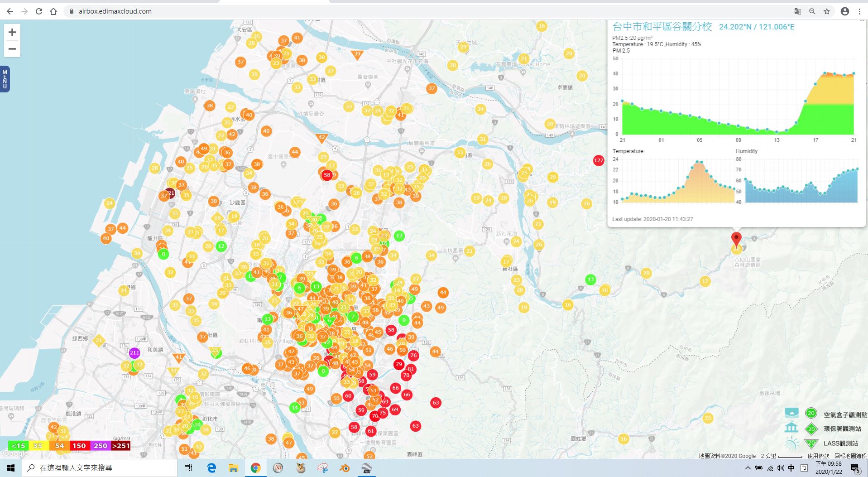
Task: Open 使用條款 terms of use link
Action: point(818,456)
